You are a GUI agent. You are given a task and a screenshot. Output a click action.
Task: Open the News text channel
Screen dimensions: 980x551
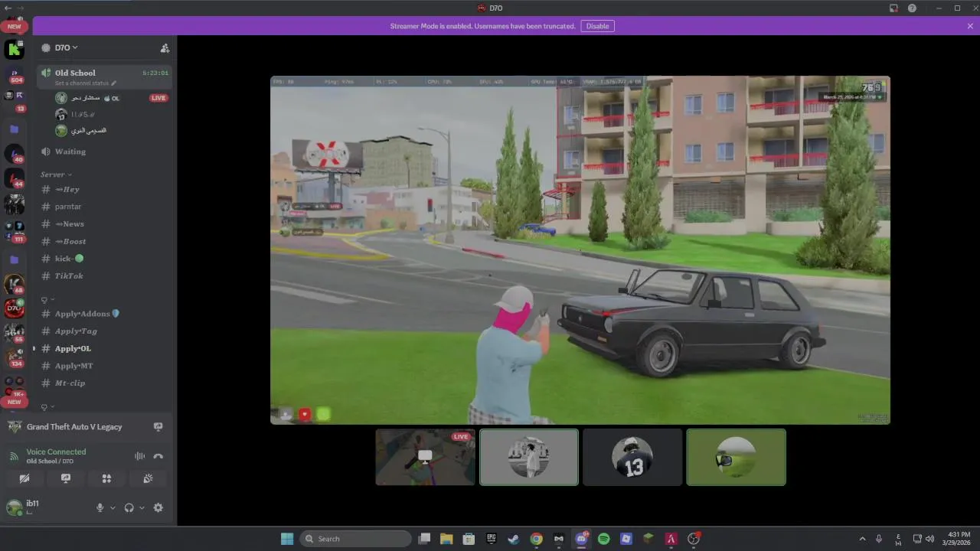coord(105,224)
